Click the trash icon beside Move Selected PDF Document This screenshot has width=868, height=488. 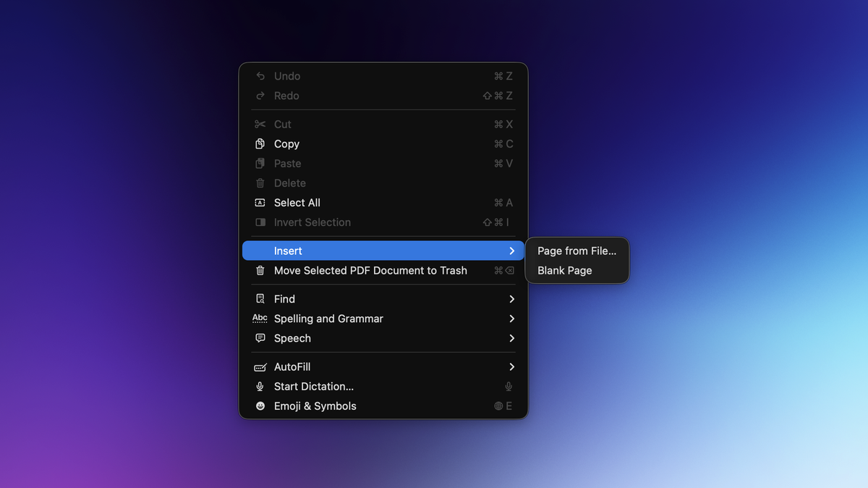tap(260, 271)
